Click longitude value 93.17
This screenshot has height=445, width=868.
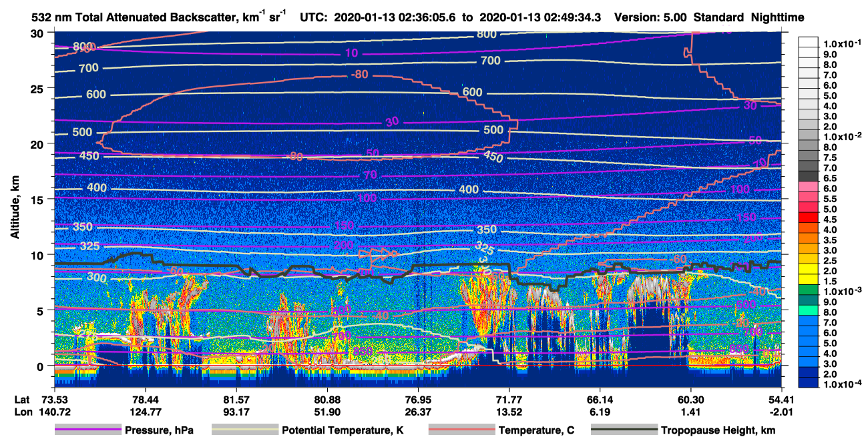coord(236,412)
